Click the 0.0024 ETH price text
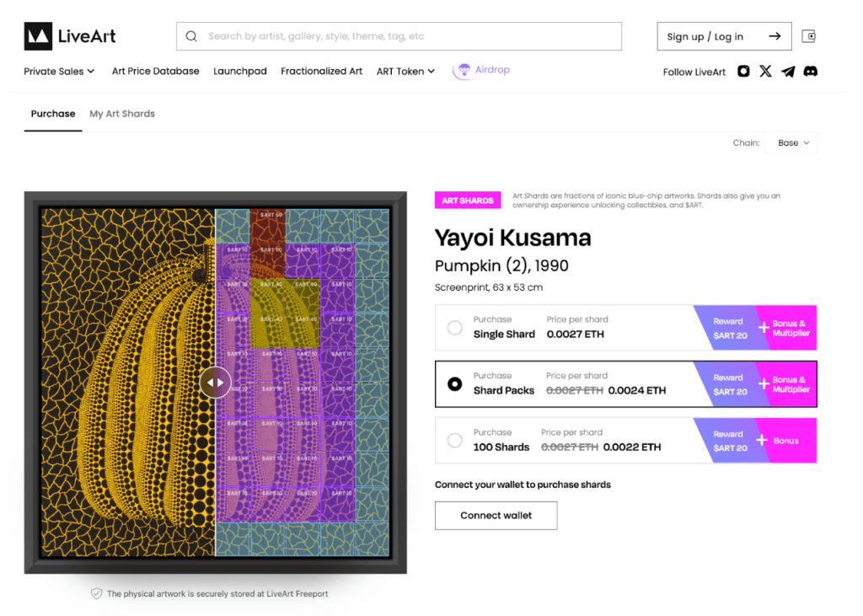Image resolution: width=863 pixels, height=616 pixels. 637,390
